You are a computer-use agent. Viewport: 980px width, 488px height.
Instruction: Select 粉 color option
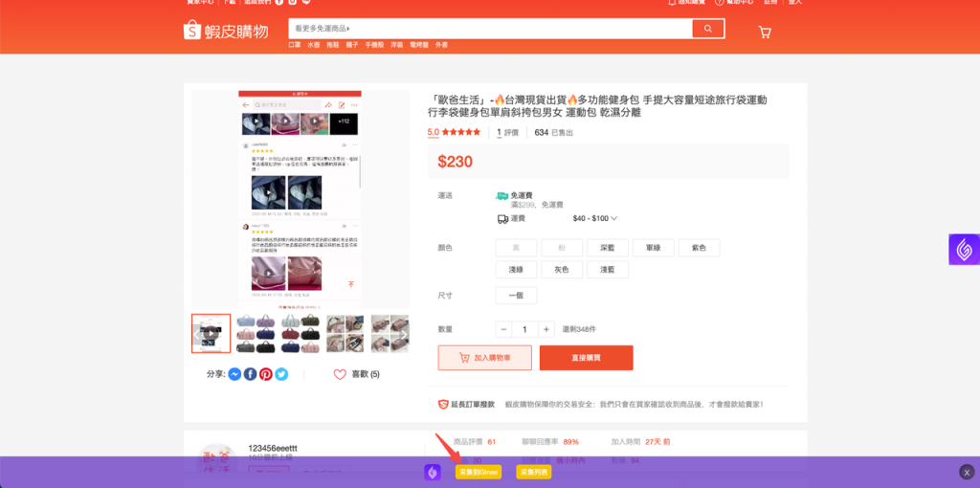[x=562, y=248]
